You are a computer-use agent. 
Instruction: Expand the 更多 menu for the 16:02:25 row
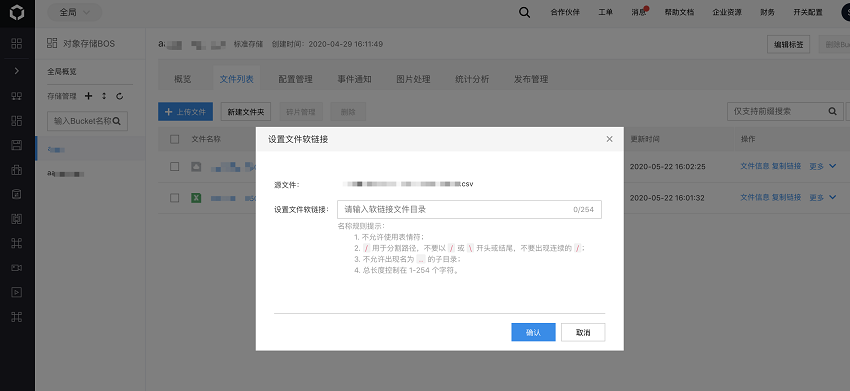[x=823, y=166]
